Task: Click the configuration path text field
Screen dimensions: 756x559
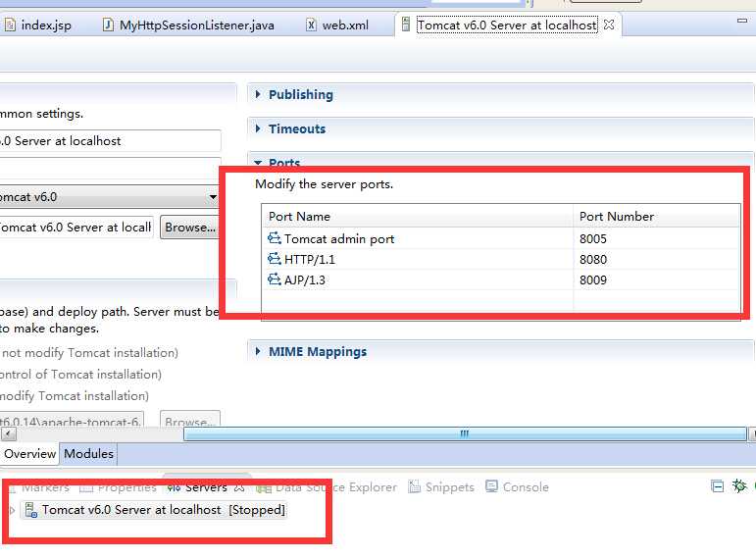Action: (x=76, y=228)
